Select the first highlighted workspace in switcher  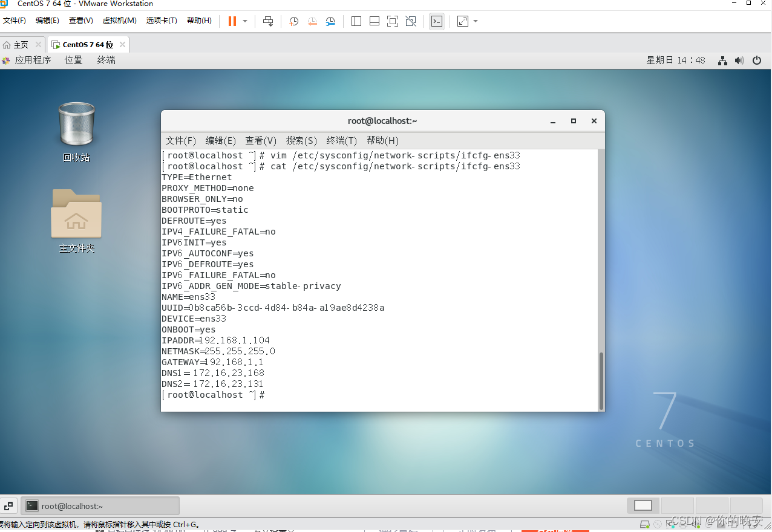pyautogui.click(x=643, y=505)
